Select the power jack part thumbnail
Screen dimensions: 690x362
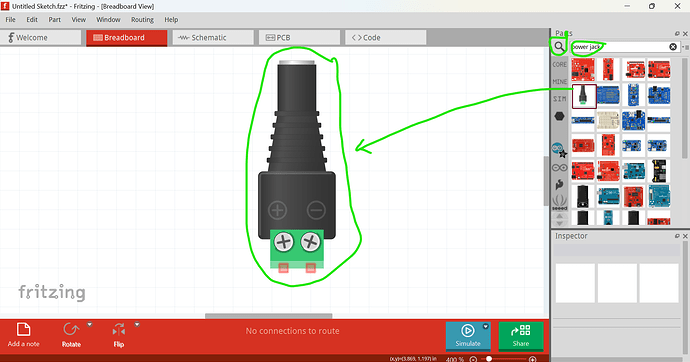click(584, 96)
